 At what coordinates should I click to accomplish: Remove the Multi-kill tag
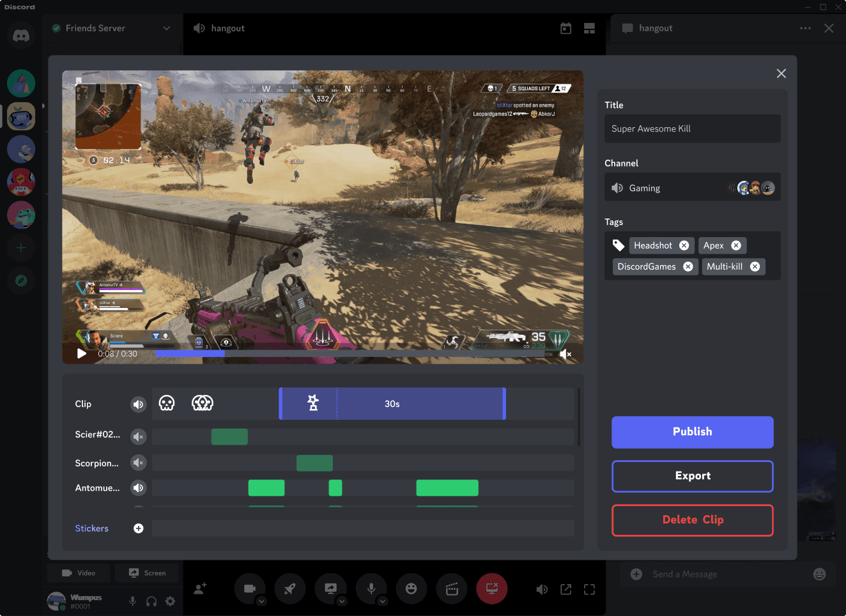coord(755,266)
